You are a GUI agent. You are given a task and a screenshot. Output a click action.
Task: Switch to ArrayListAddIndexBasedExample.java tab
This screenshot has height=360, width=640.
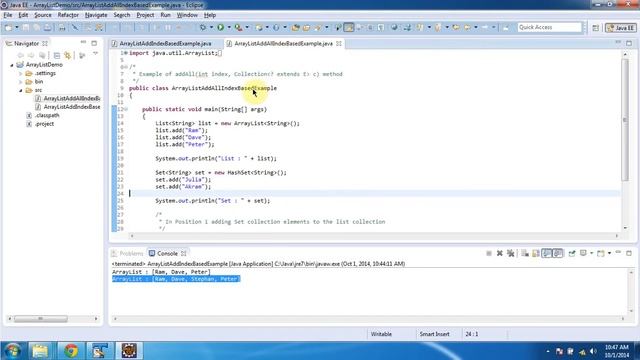(x=165, y=43)
